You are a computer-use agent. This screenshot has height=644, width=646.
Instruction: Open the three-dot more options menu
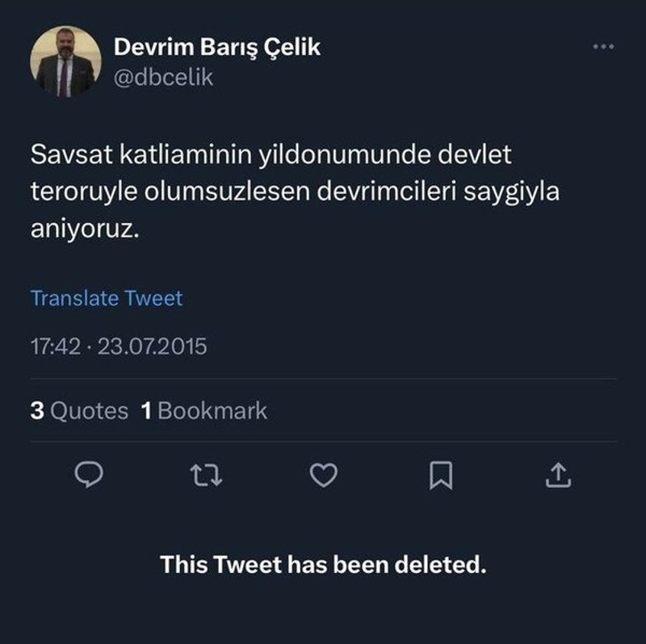[603, 47]
